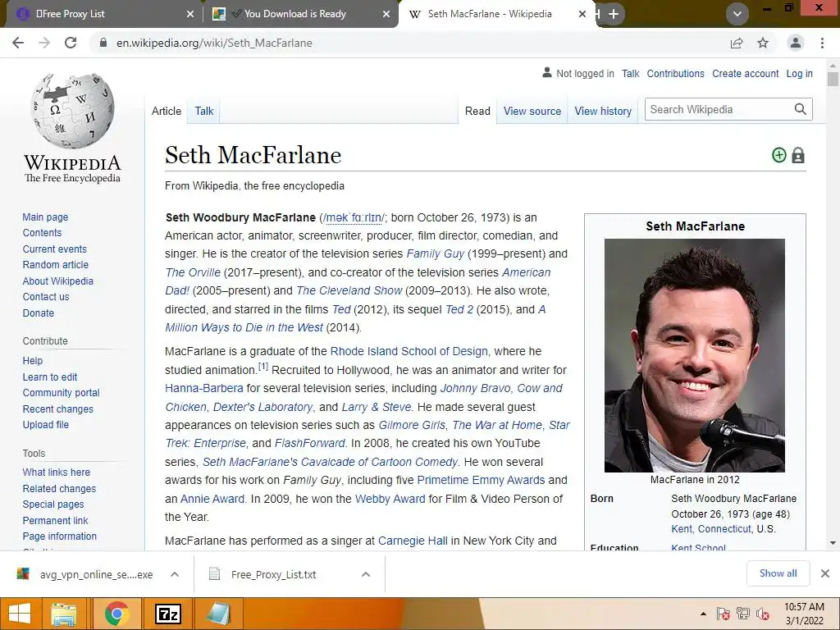Open the Windows Start button
Screen dimensions: 840x630
click(x=20, y=614)
